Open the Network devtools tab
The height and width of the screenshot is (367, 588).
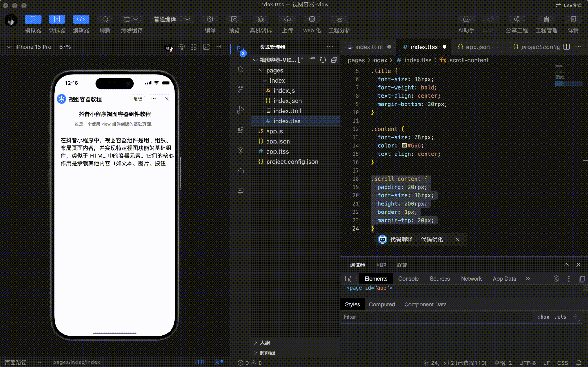pos(471,279)
